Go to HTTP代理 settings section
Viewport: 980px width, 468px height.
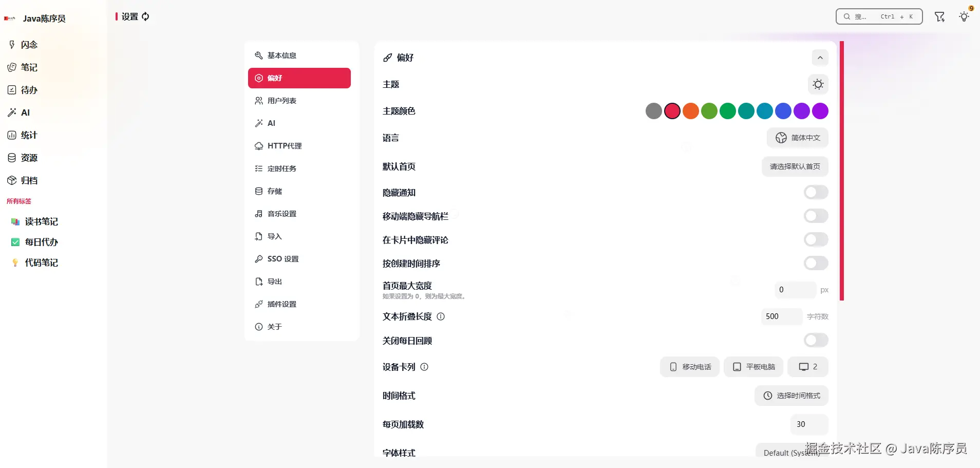point(299,146)
